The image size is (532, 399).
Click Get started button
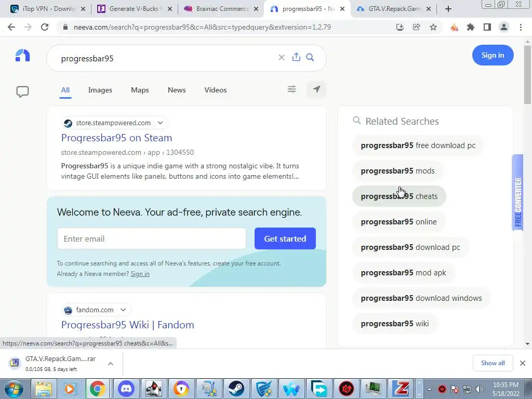click(x=285, y=238)
